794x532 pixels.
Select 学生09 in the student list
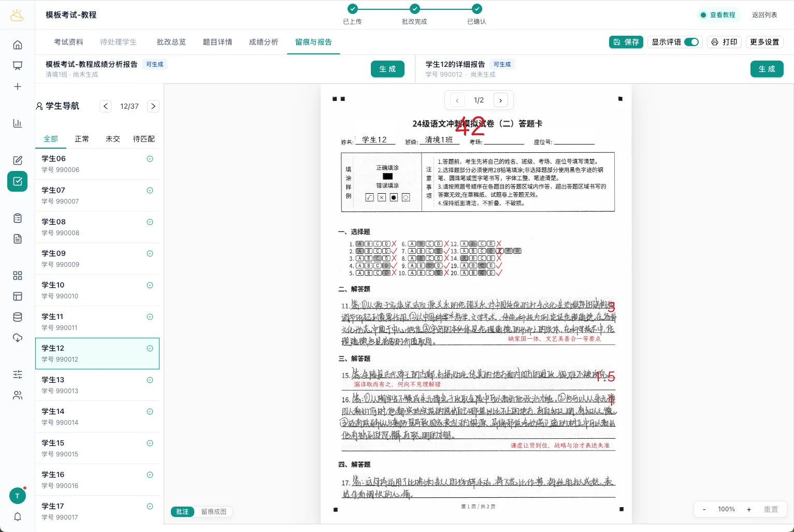pos(97,258)
